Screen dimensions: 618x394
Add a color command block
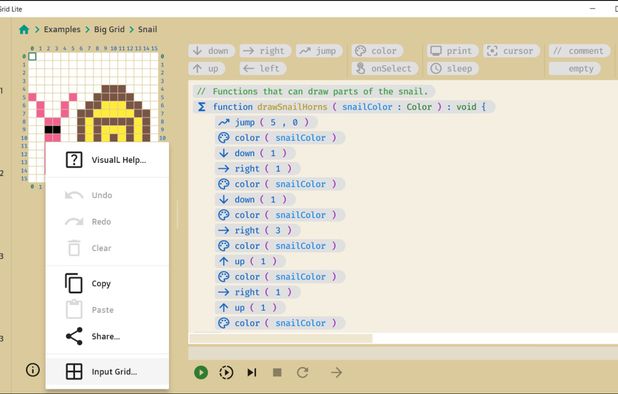coord(377,51)
